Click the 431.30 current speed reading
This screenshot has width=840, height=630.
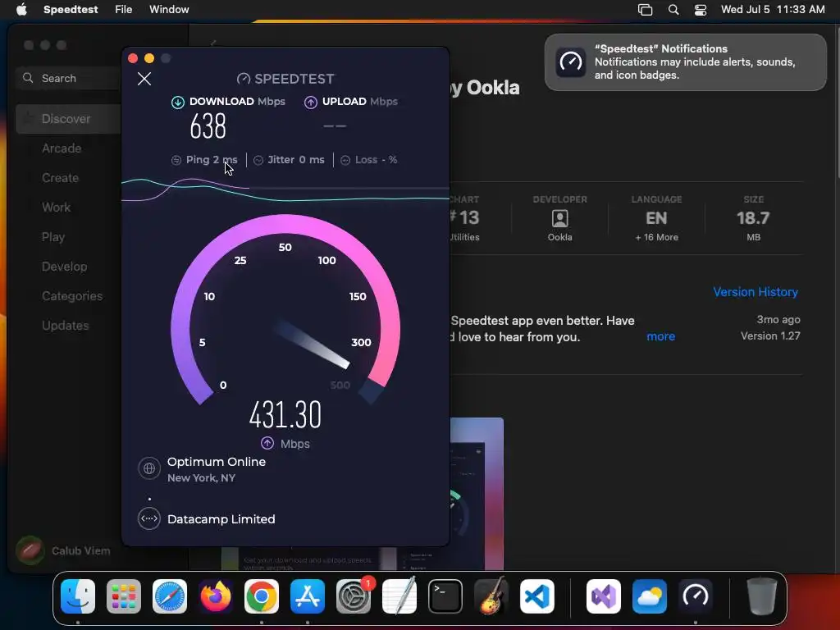click(285, 414)
